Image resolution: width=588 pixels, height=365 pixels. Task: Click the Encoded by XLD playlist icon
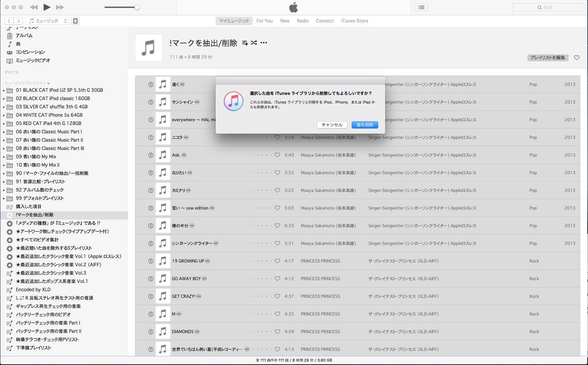(x=10, y=290)
